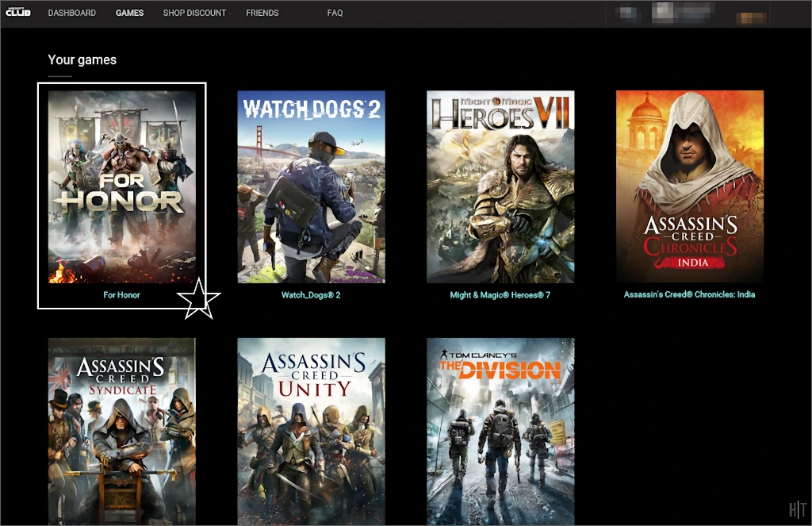Screen dimensions: 812x526
Task: Open the Assassin's Creed Syndicate cover
Action: click(122, 432)
